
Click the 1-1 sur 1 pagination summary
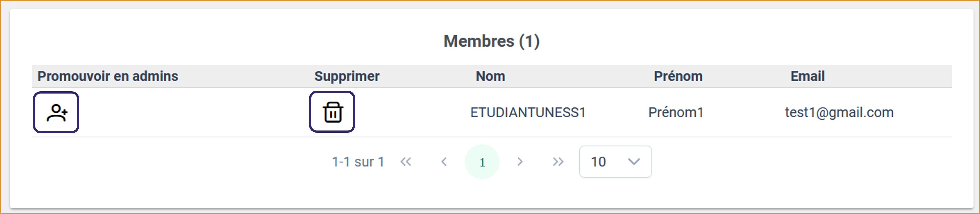pos(358,162)
